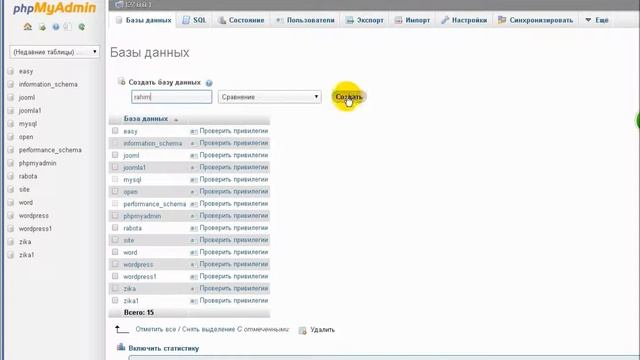Sort by the База данных column header
640x360 pixels.
[x=146, y=119]
